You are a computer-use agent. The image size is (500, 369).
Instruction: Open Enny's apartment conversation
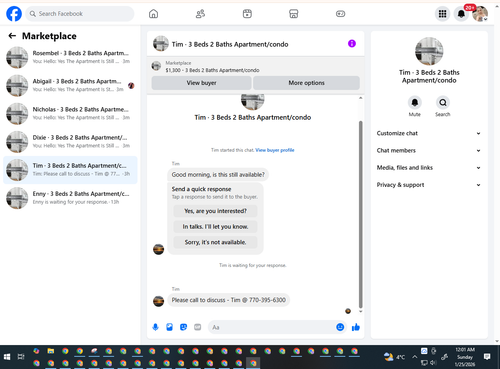(70, 198)
